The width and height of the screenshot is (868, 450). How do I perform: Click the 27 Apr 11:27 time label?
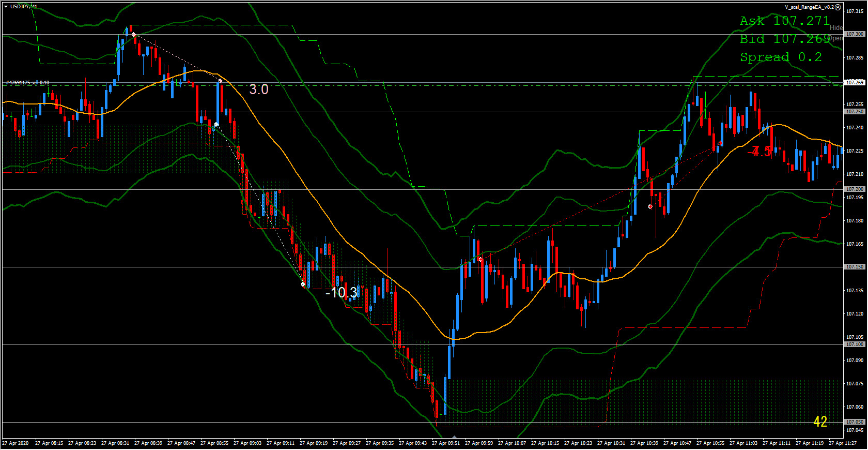tap(843, 443)
